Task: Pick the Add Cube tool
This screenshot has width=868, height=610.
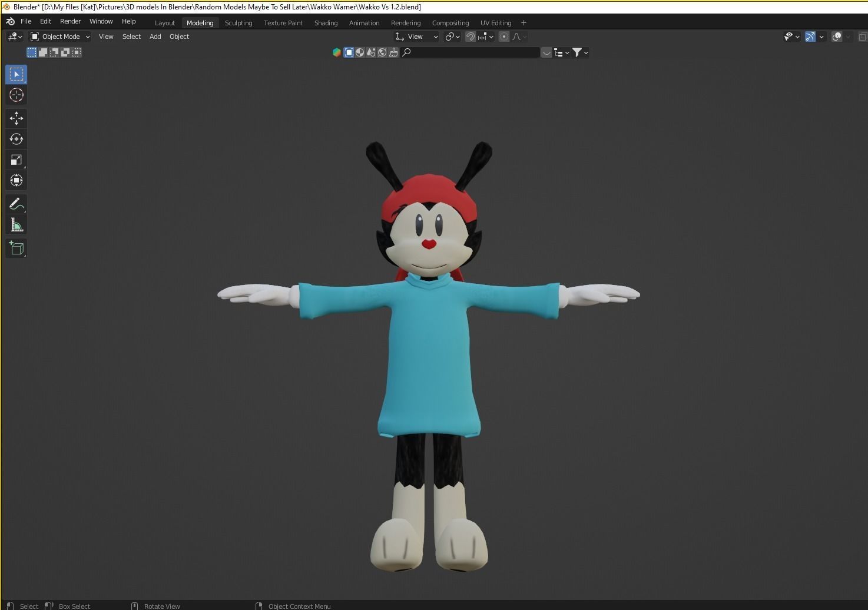Action: pos(16,248)
